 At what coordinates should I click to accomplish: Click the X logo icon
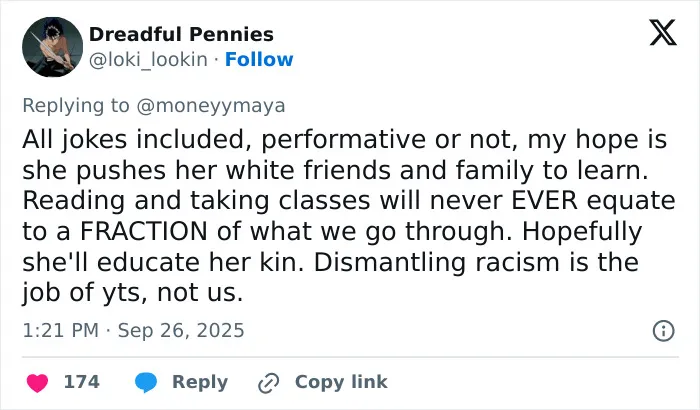663,32
